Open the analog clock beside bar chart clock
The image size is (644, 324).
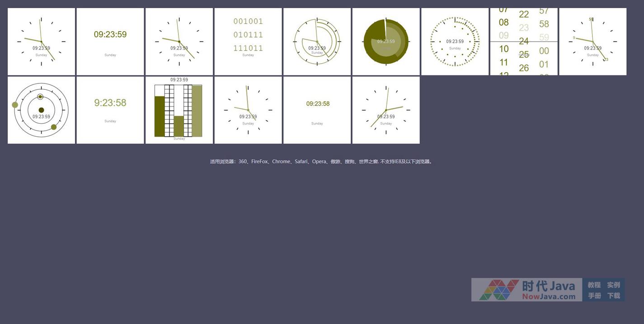248,110
